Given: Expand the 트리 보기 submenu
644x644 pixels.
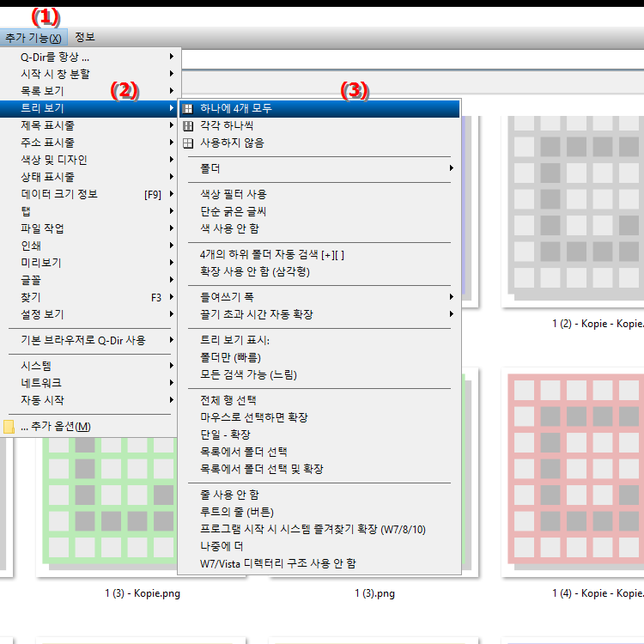Looking at the screenshot, I should click(x=88, y=108).
